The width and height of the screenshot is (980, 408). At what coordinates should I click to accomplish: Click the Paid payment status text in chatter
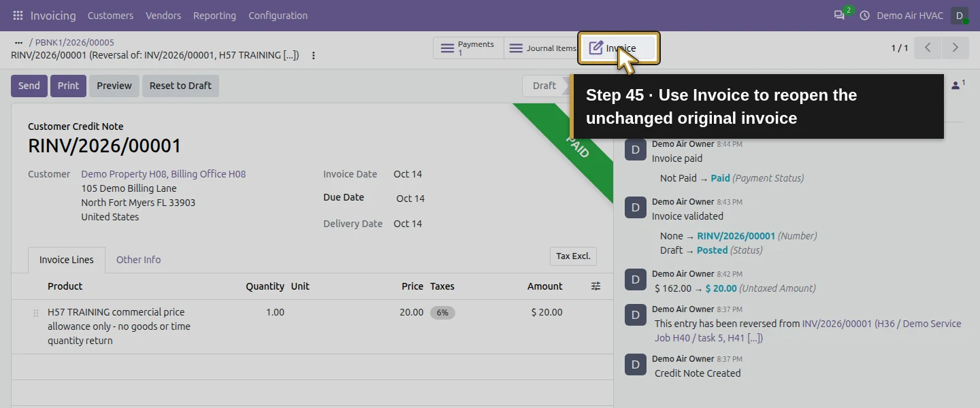(x=720, y=178)
